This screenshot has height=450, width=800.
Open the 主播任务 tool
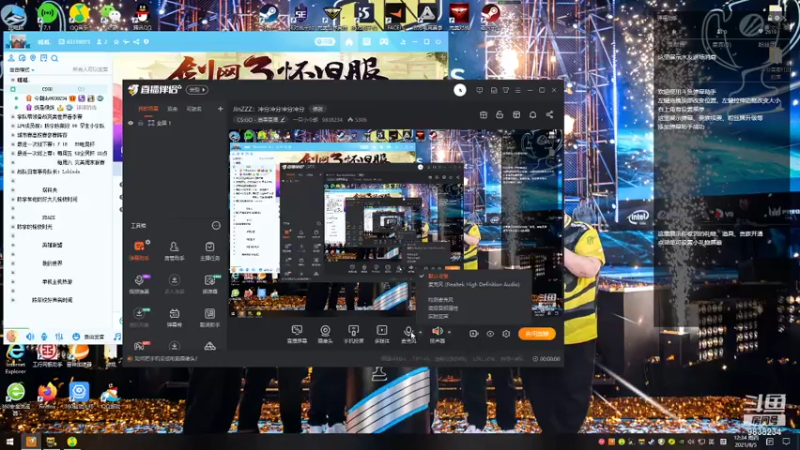point(210,251)
